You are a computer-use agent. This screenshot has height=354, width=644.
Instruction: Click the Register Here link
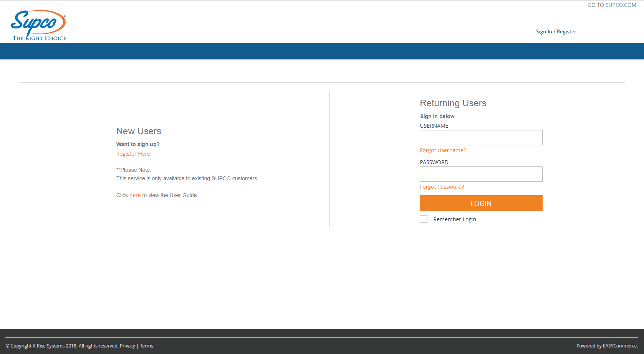tap(133, 154)
